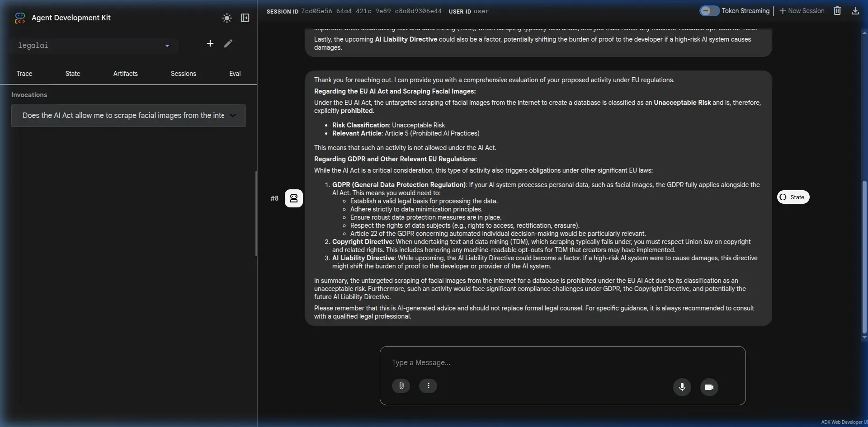Go to the Eval tab

(235, 74)
